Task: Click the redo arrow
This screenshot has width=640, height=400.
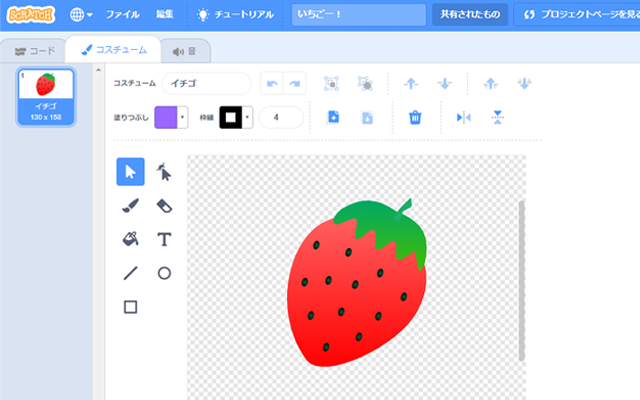Action: (x=294, y=84)
